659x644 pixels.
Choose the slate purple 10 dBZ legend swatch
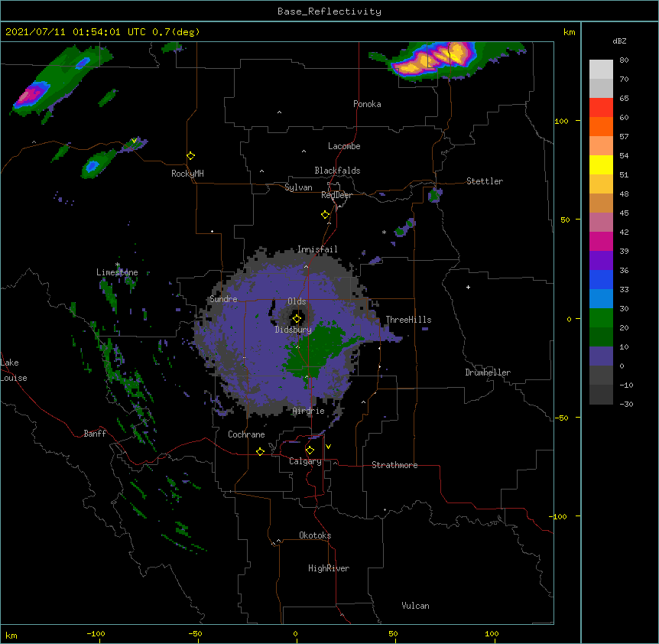pyautogui.click(x=601, y=356)
